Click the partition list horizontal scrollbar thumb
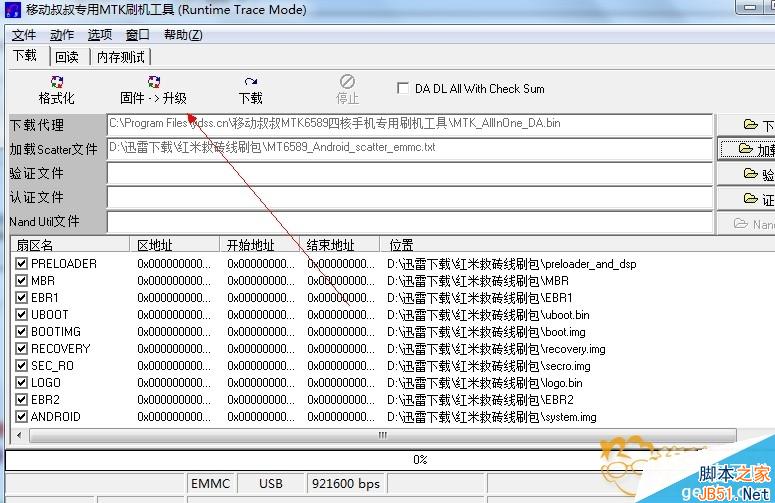 tap(383, 435)
